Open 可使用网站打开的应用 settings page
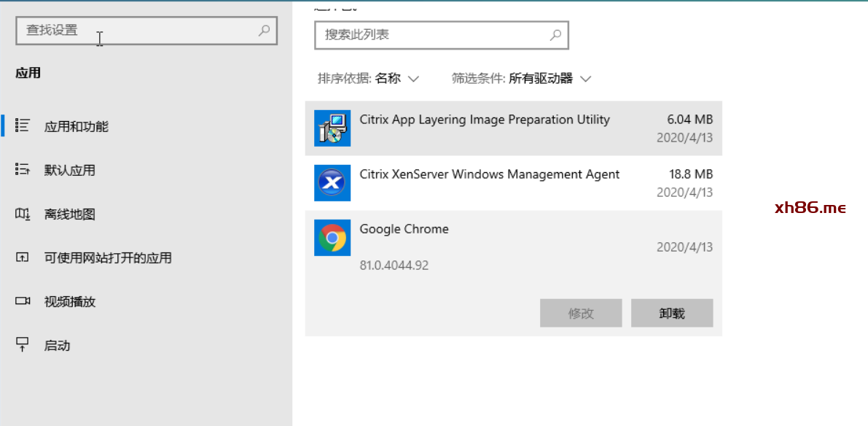Image resolution: width=868 pixels, height=426 pixels. point(108,258)
